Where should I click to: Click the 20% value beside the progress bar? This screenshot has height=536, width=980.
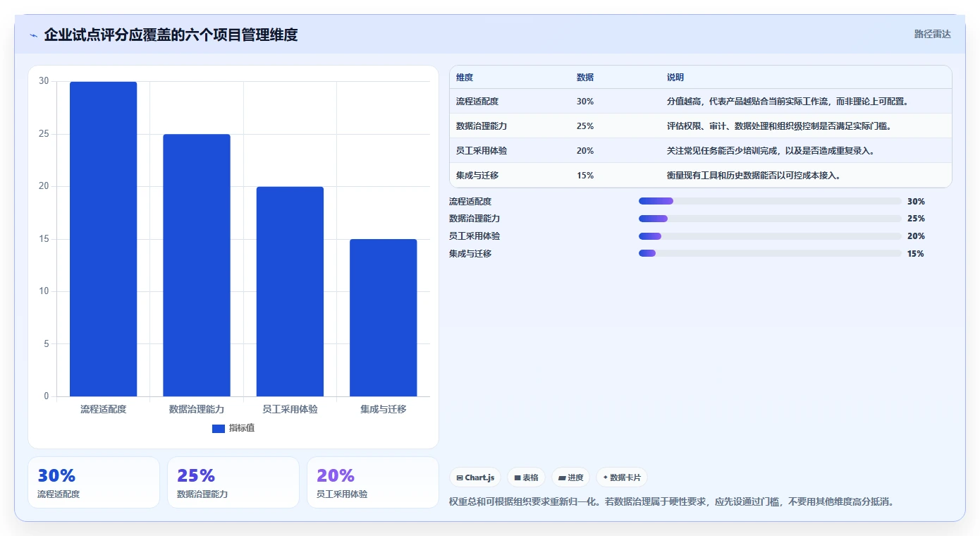point(916,236)
